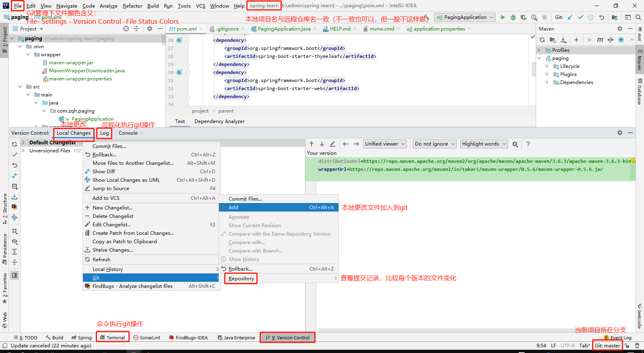Locate opened file icon in Project panel

[x=126, y=29]
